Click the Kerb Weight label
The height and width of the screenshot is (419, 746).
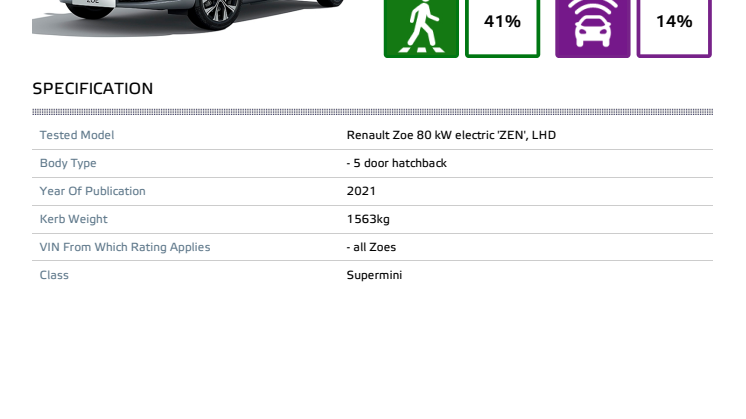tap(73, 219)
